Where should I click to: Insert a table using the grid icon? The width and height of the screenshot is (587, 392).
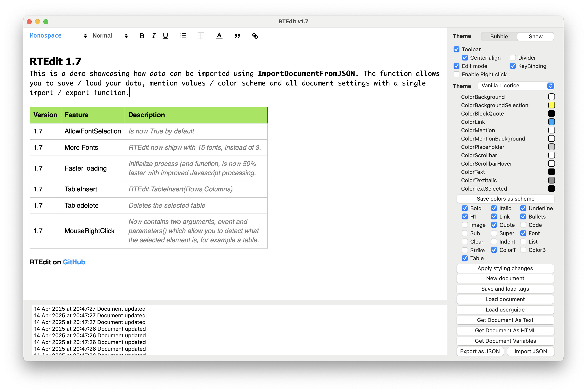[x=201, y=36]
